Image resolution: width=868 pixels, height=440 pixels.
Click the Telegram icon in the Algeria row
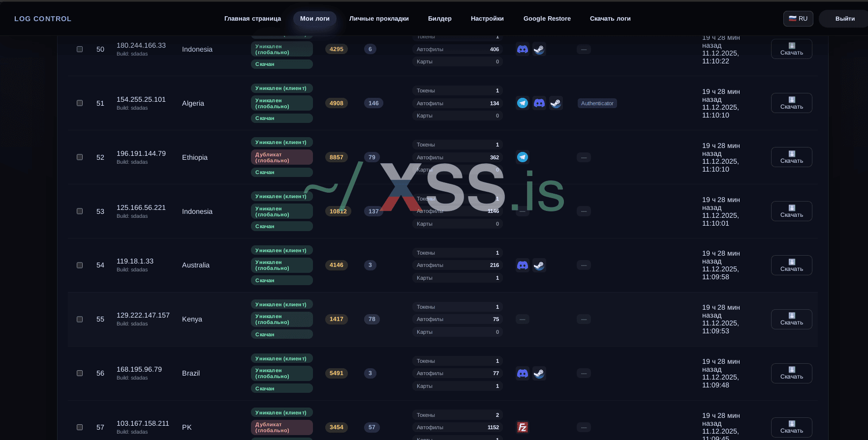coord(523,103)
